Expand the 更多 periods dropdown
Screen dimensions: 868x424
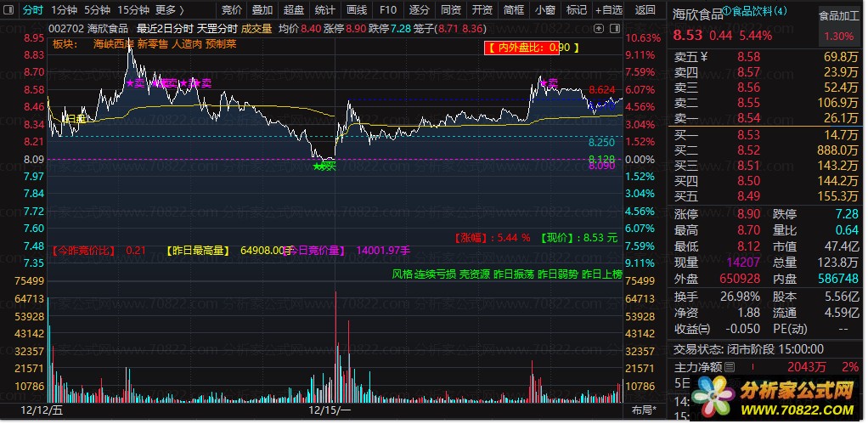tap(169, 10)
